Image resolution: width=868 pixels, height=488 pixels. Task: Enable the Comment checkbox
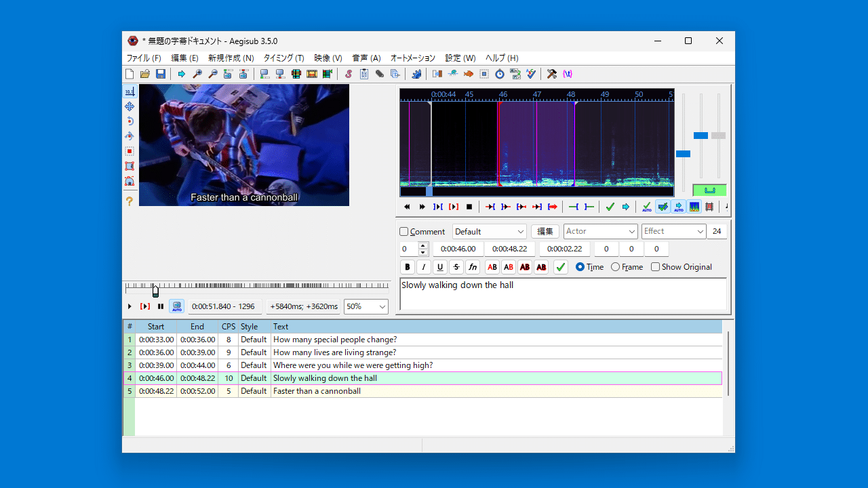tap(404, 232)
